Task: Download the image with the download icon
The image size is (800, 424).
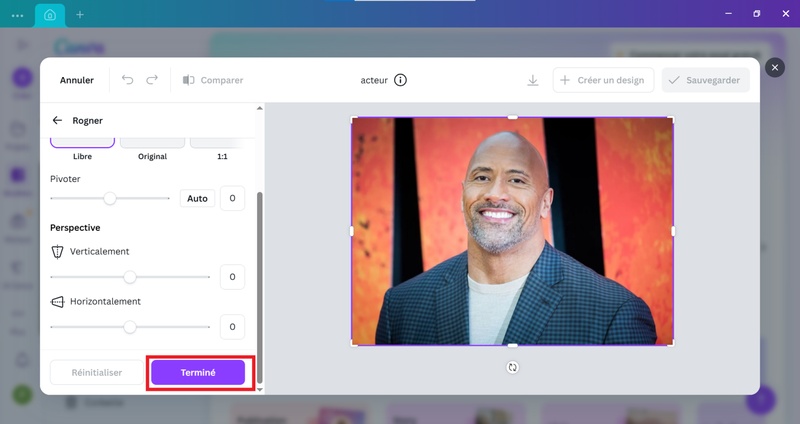Action: [533, 80]
